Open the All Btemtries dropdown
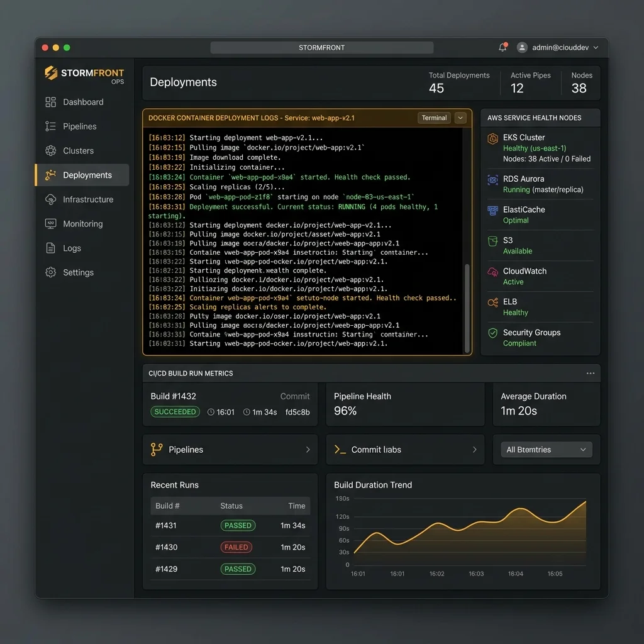The image size is (644, 644). coord(547,450)
